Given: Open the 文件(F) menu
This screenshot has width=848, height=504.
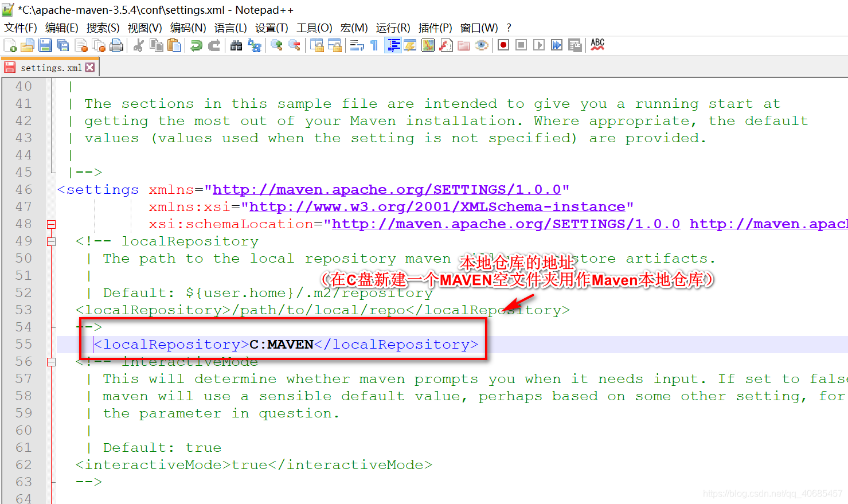Looking at the screenshot, I should (x=21, y=28).
